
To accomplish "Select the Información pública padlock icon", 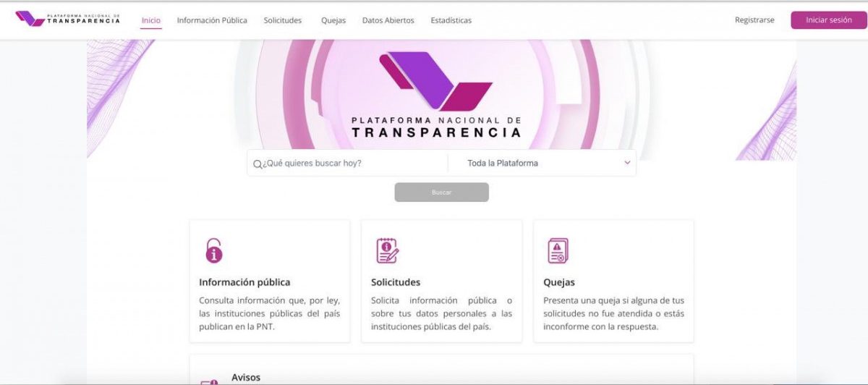I will (213, 250).
